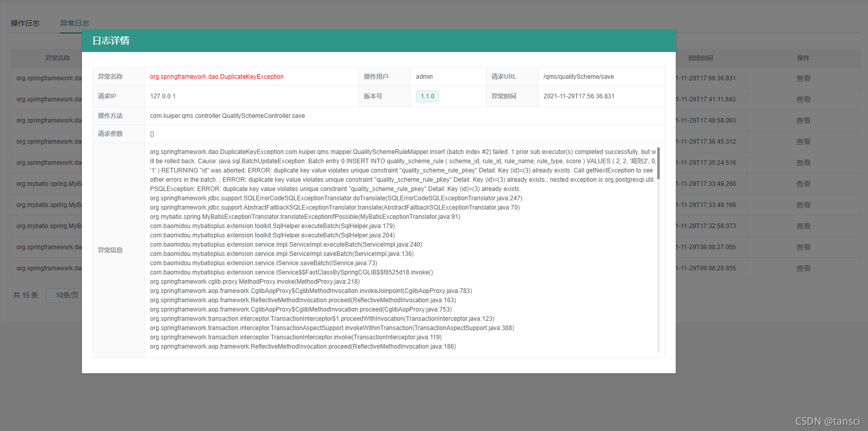Click 查看 for log at 17:36:45.312
The width and height of the screenshot is (868, 431).
(803, 142)
